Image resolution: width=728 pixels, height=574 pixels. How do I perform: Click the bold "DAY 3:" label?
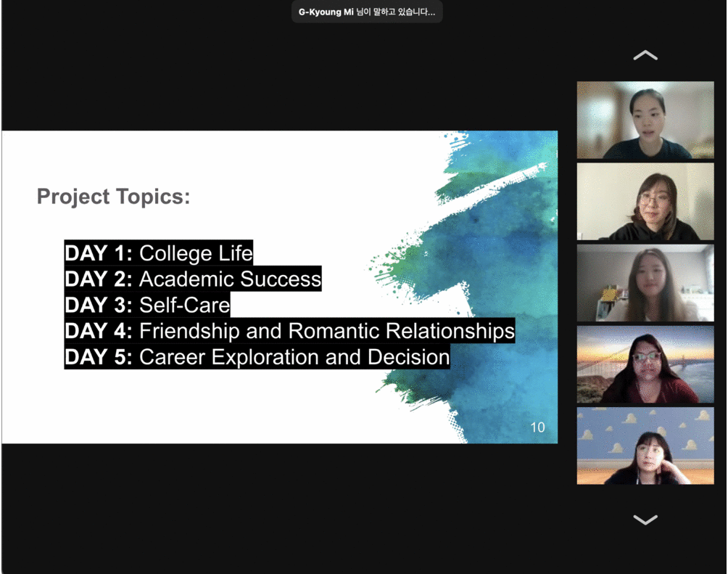click(x=99, y=306)
